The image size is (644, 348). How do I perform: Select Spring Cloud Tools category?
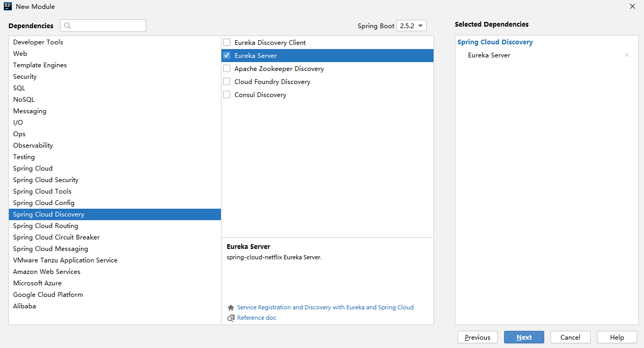[115, 191]
